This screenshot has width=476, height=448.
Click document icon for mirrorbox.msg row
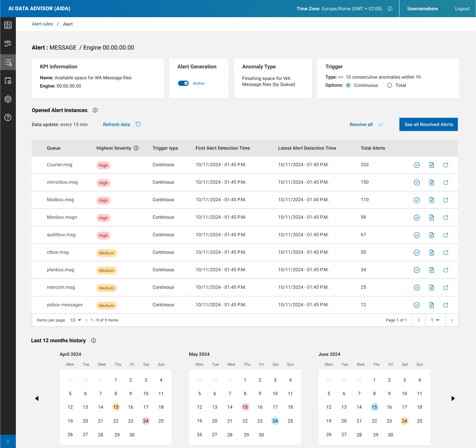[431, 183]
